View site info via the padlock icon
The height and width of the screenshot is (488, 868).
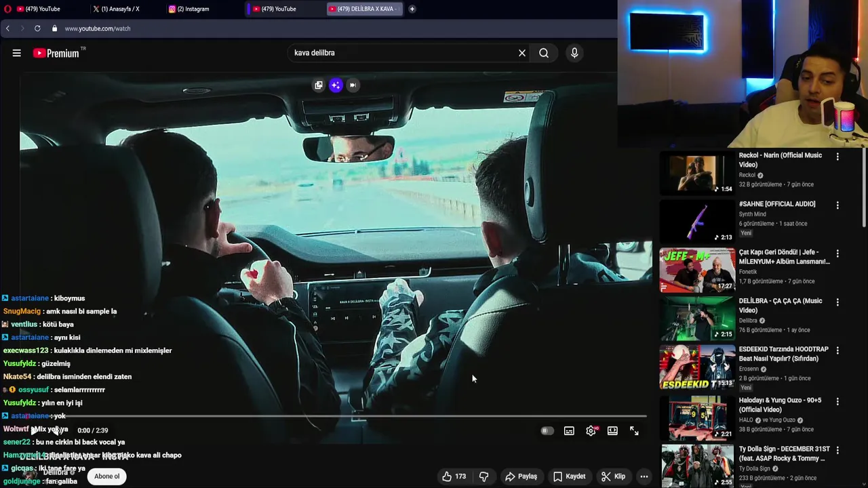[55, 28]
